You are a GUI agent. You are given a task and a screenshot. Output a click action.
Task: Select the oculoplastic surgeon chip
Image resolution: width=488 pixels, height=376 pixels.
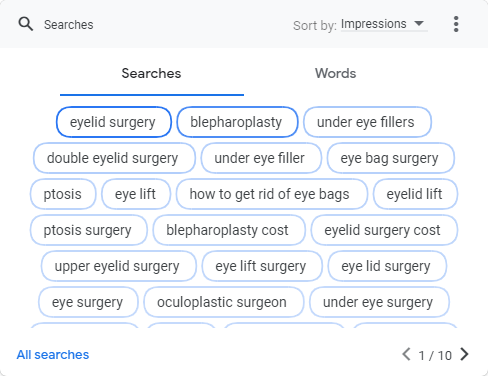click(224, 302)
